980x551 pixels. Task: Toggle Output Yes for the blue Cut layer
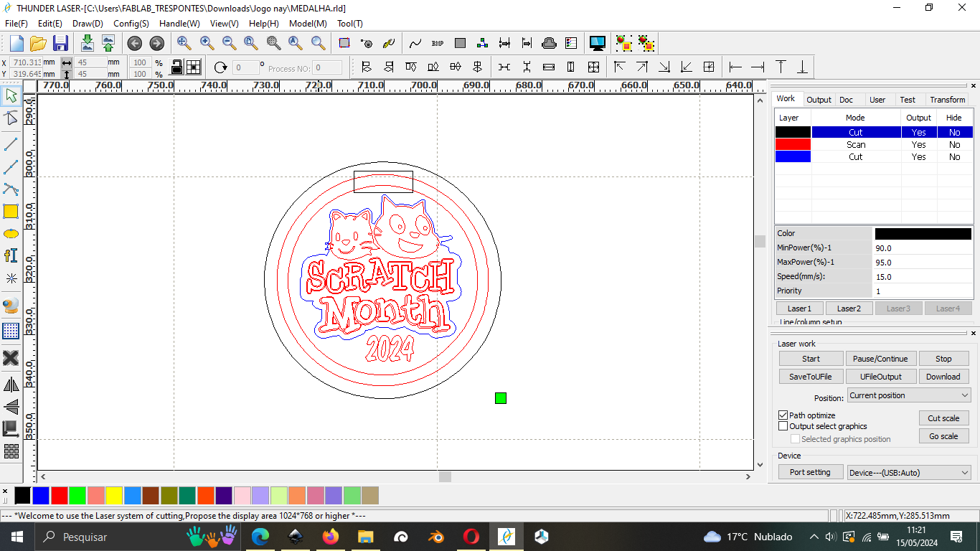pos(919,156)
